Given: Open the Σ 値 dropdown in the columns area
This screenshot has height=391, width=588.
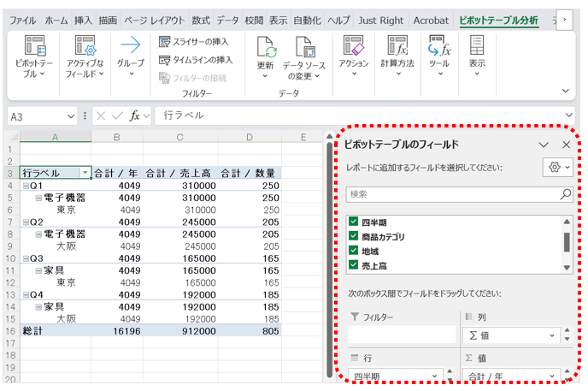Looking at the screenshot, I should (x=552, y=335).
